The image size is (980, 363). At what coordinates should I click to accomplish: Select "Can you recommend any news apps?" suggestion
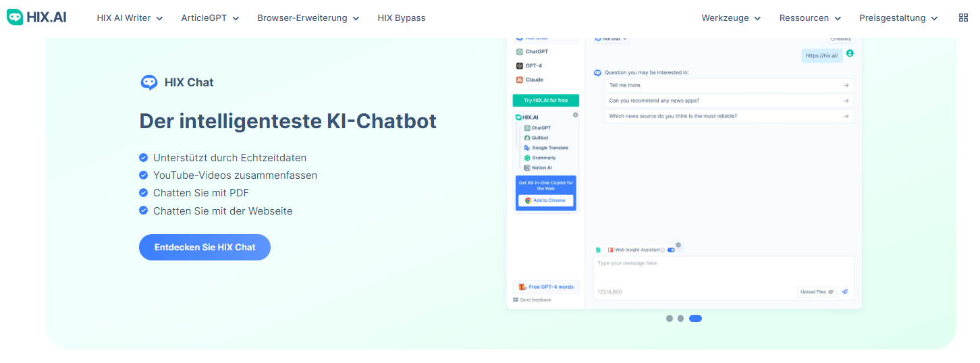point(729,101)
